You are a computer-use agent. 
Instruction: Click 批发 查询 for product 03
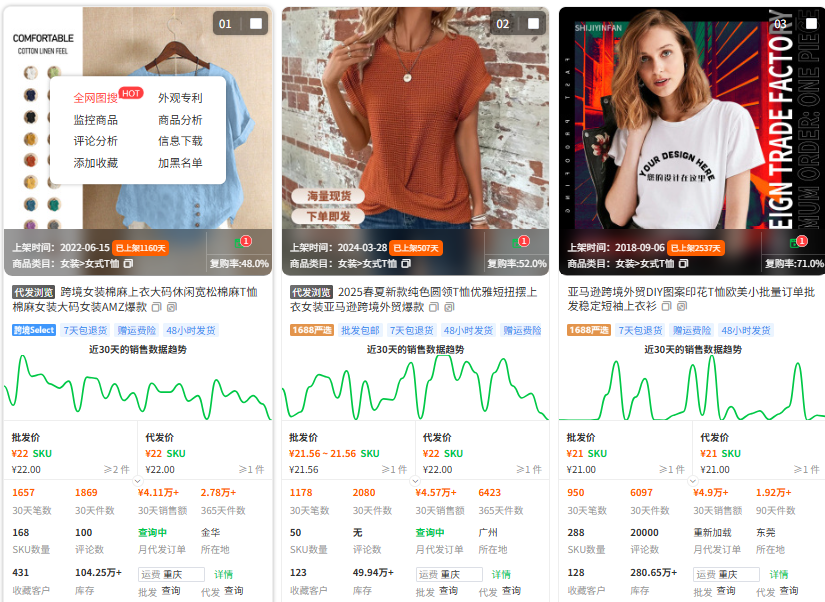tap(726, 591)
